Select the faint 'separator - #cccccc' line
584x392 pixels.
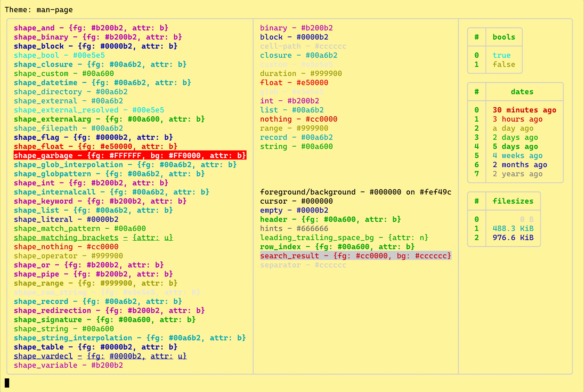303,265
